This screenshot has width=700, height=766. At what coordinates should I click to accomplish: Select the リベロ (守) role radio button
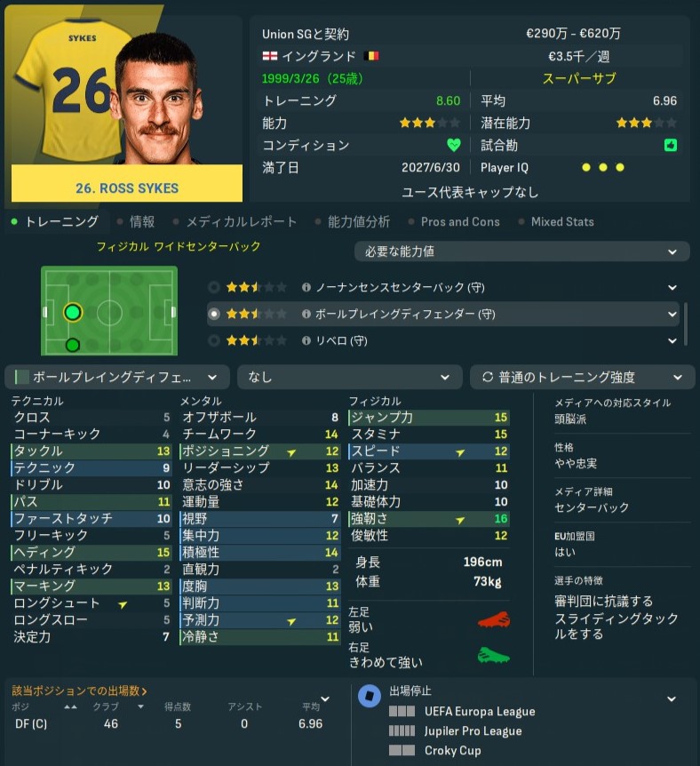click(x=214, y=340)
